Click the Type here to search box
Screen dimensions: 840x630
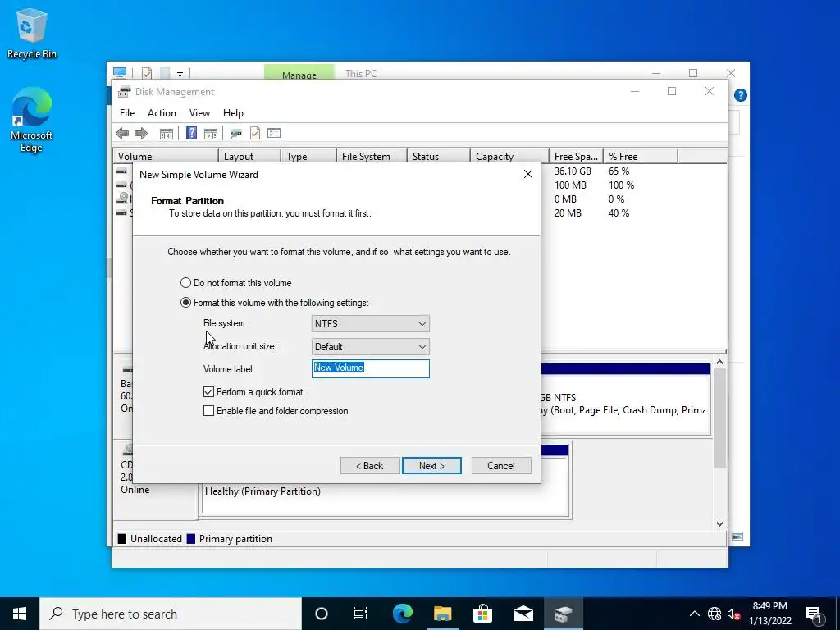(171, 614)
